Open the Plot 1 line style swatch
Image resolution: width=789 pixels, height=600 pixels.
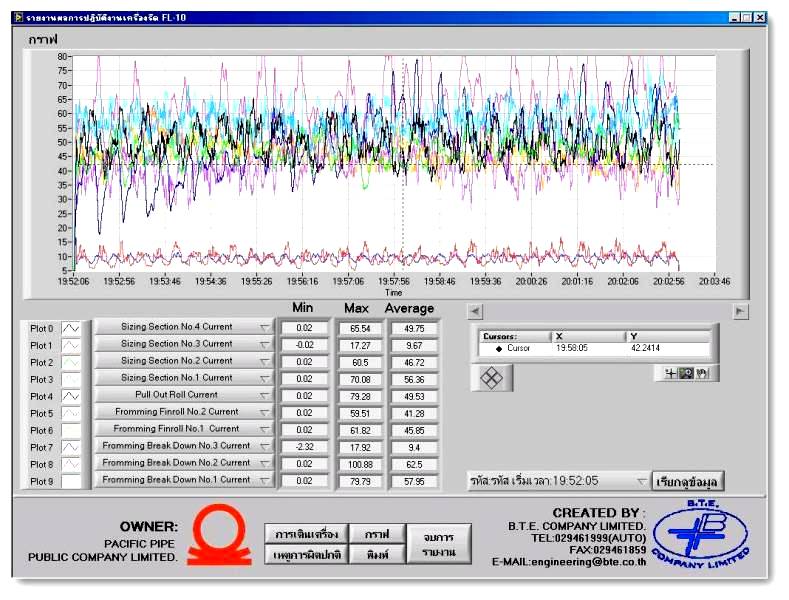[x=70, y=345]
